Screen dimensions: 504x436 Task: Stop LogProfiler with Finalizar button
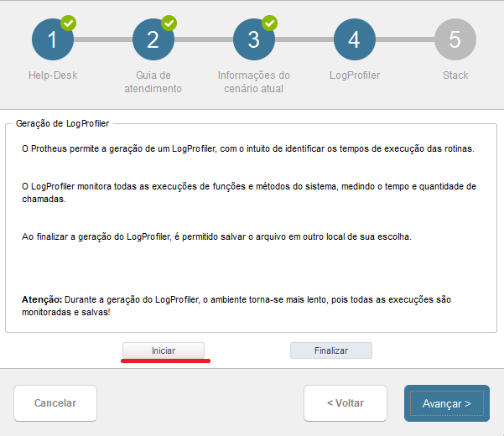(331, 350)
